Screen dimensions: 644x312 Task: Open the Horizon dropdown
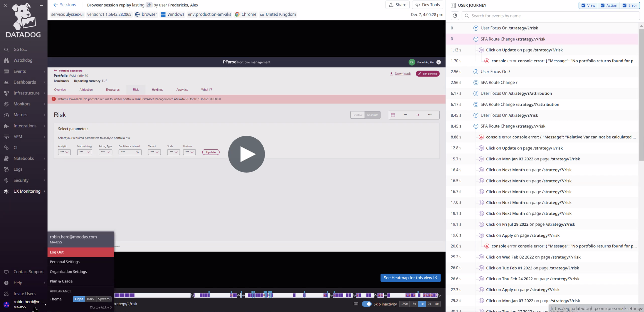tap(189, 152)
